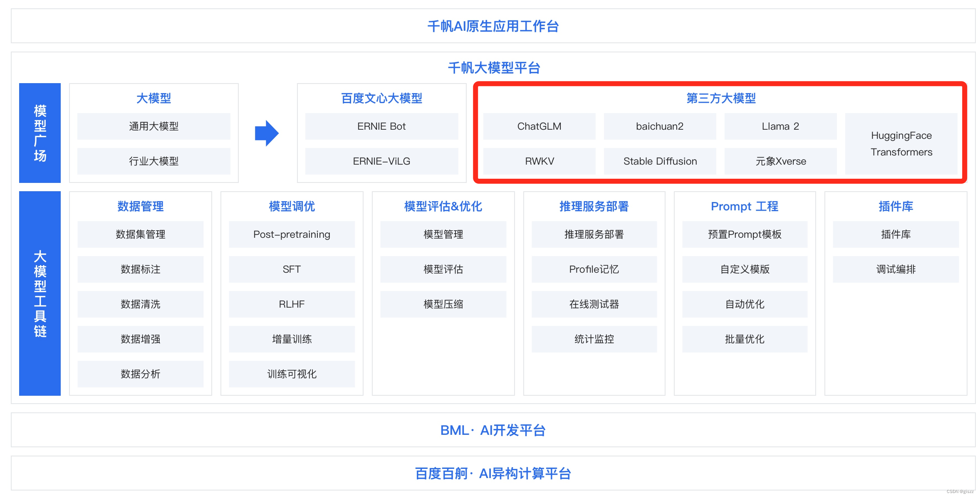Open 推理服务部署 item box
This screenshot has height=498, width=980.
tap(594, 234)
